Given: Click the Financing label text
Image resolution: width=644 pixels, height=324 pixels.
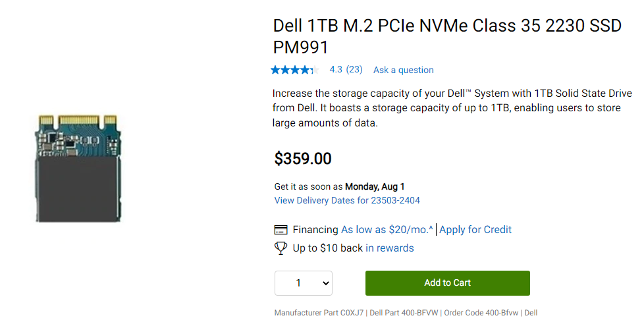Looking at the screenshot, I should coord(315,230).
